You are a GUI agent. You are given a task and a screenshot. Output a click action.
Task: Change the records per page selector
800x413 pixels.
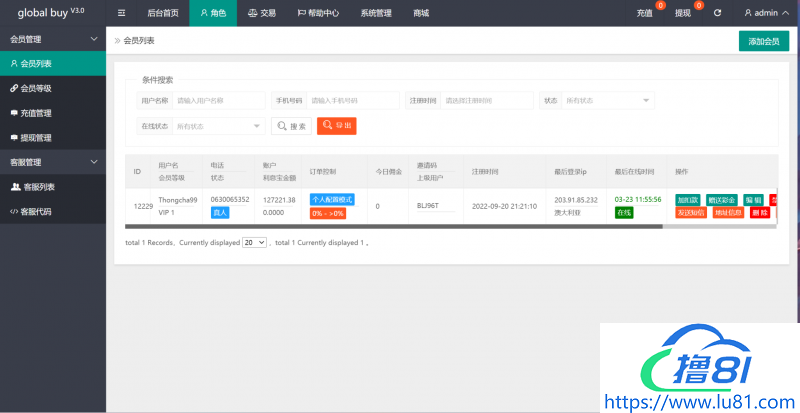pos(255,242)
